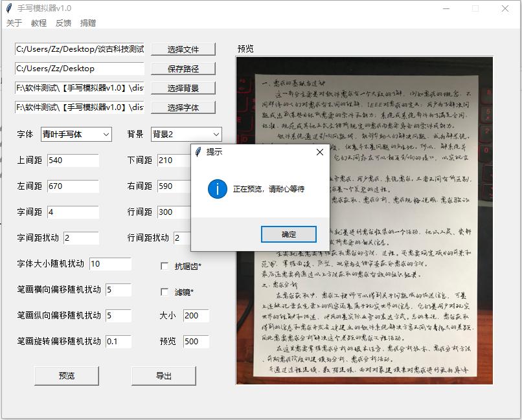Click the 选择字体 button
The image size is (522, 420).
point(183,107)
